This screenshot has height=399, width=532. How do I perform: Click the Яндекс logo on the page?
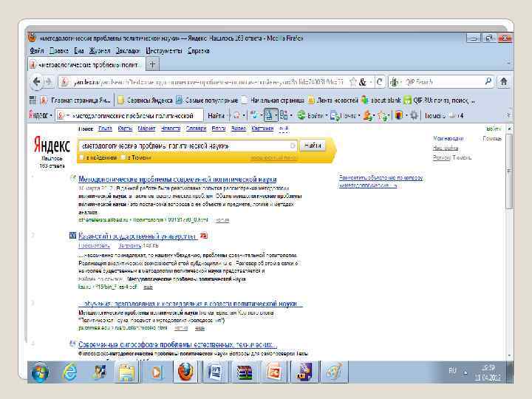(52, 146)
